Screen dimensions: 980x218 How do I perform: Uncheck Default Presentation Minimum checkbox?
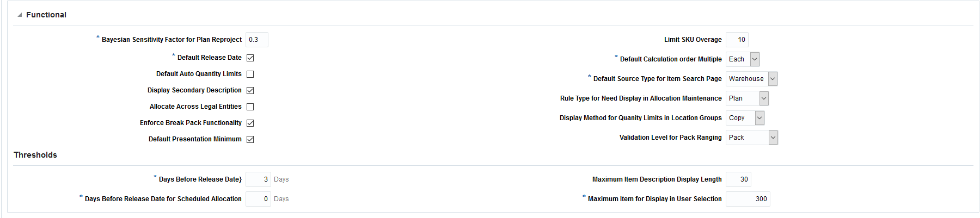tap(250, 139)
